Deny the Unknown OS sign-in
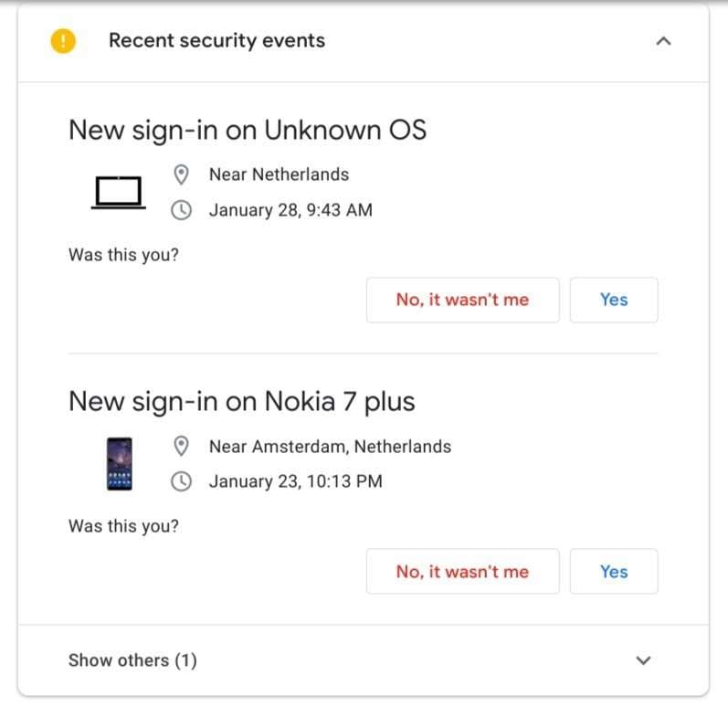The height and width of the screenshot is (707, 728). 462,300
